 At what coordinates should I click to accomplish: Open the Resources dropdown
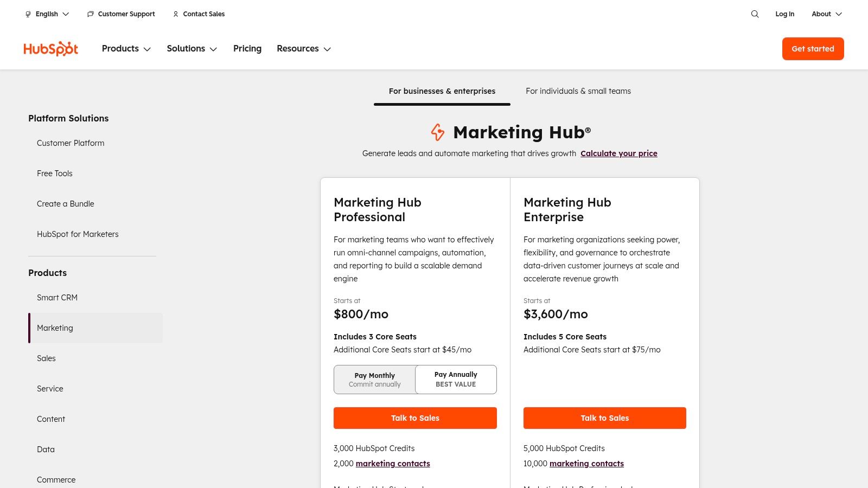pyautogui.click(x=303, y=49)
